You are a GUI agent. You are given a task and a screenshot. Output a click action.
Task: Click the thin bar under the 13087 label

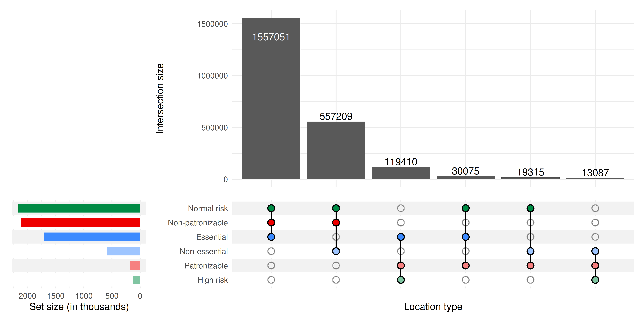coord(595,178)
